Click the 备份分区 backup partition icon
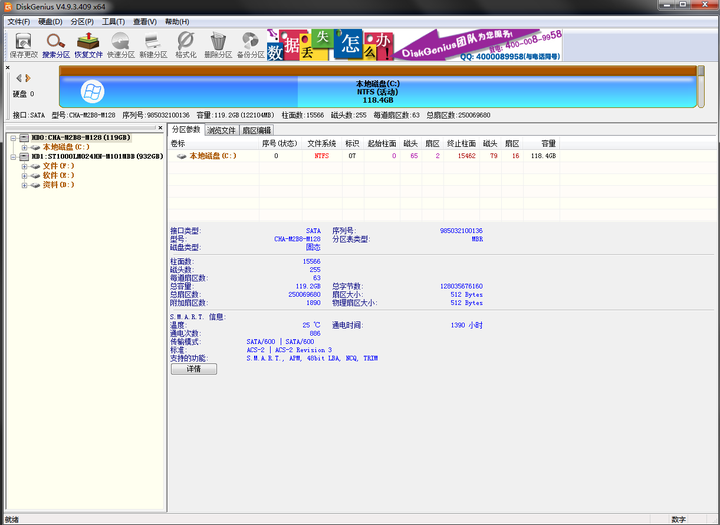This screenshot has height=525, width=720. [251, 45]
